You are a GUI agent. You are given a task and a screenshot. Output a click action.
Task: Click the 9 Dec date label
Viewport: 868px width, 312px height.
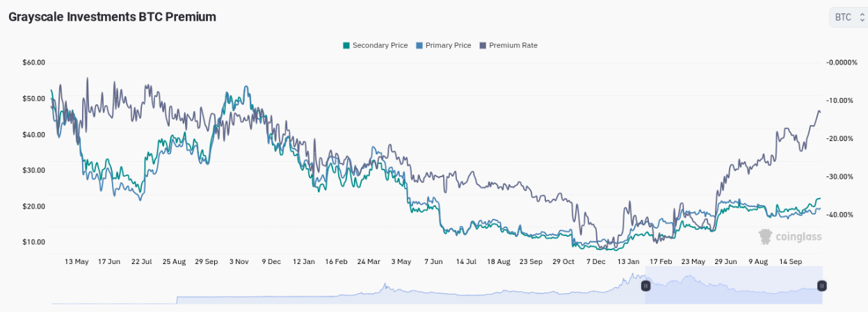(271, 262)
